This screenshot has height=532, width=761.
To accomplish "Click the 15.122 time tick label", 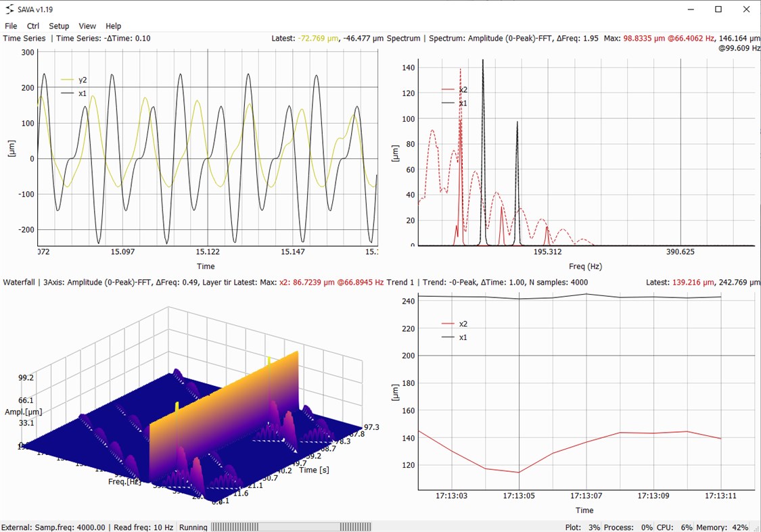I will 208,251.
